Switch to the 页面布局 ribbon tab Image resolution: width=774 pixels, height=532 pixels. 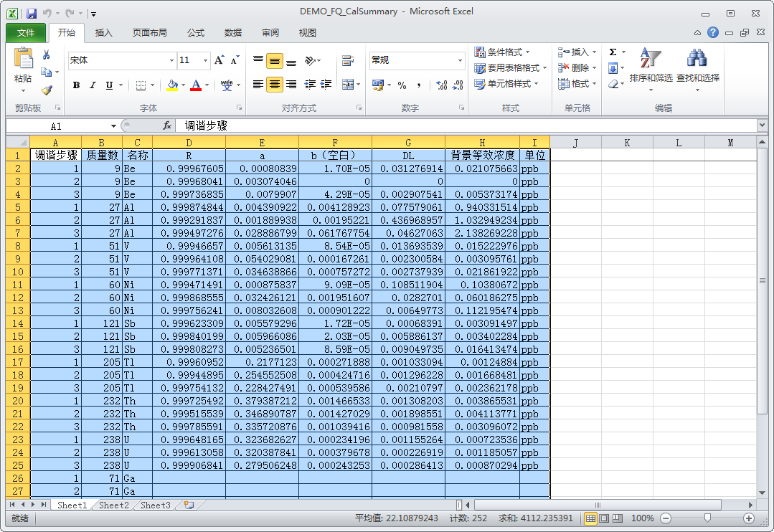tap(150, 32)
